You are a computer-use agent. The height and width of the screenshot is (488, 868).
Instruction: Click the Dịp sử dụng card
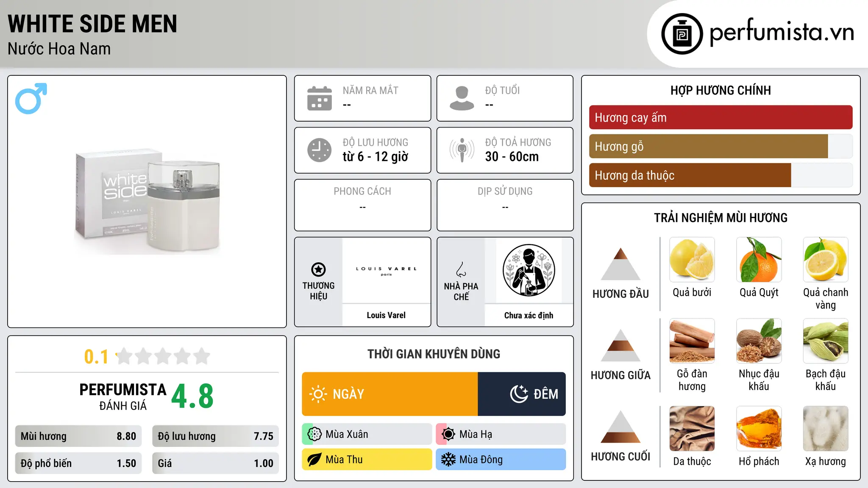pos(505,205)
